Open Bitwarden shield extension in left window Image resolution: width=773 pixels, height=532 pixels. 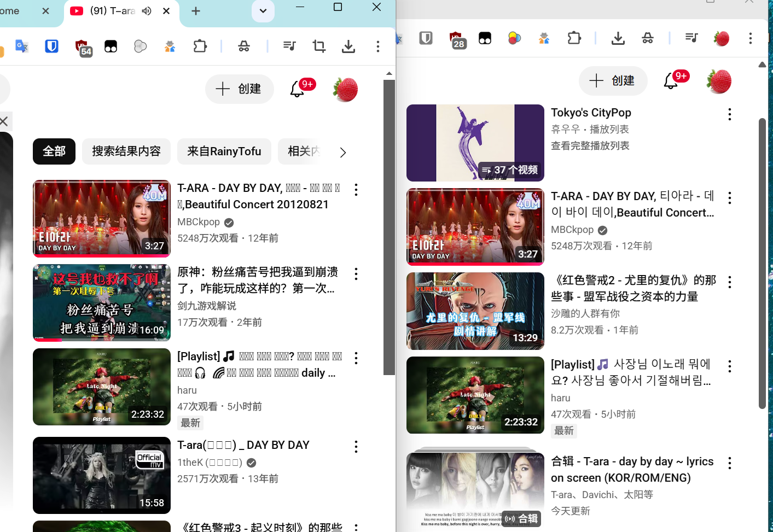(52, 46)
